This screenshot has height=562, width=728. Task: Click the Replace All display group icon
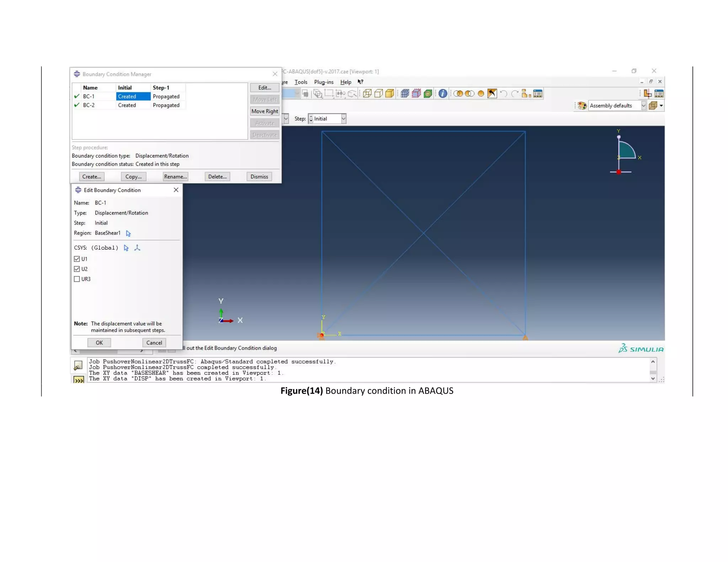[458, 94]
